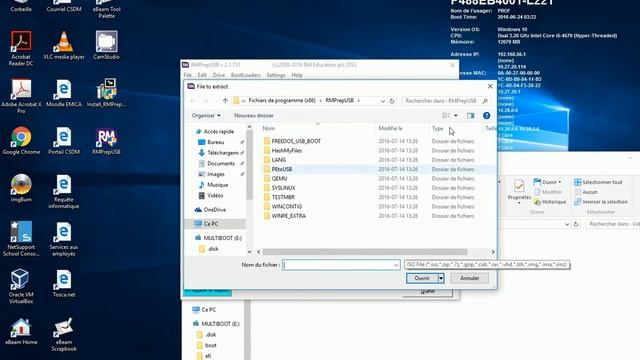Launch VLC media player desktop icon
Screen dimensions: 640x360
pos(64,45)
